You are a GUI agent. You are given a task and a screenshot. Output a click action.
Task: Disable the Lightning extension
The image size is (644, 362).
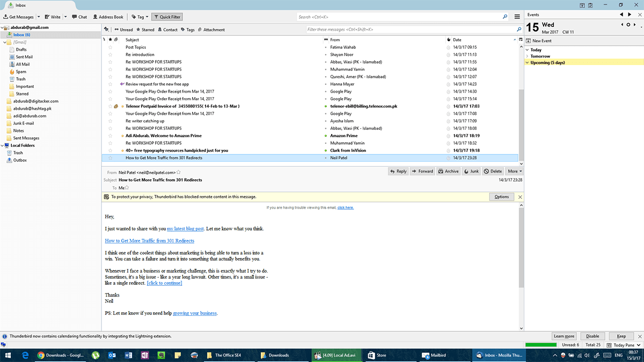(x=592, y=336)
